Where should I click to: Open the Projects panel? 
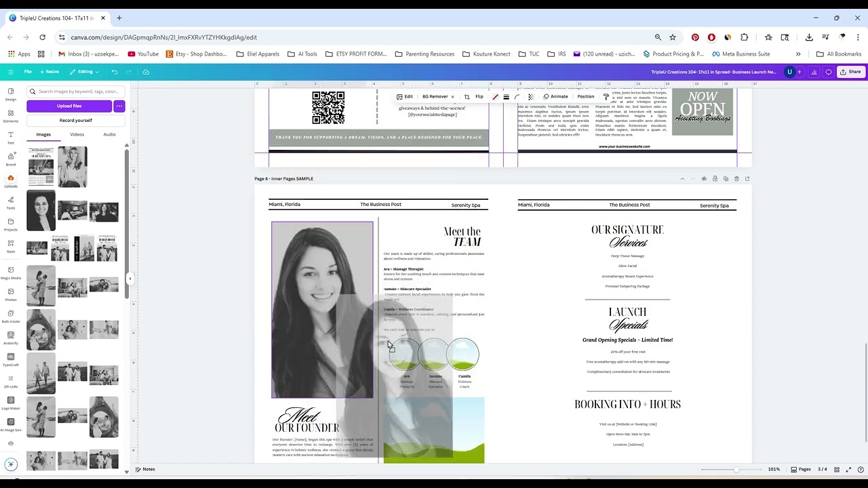click(x=10, y=224)
